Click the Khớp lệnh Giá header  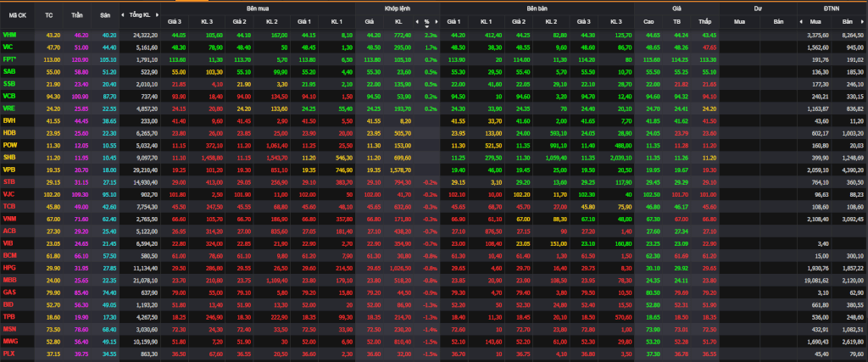tap(370, 21)
